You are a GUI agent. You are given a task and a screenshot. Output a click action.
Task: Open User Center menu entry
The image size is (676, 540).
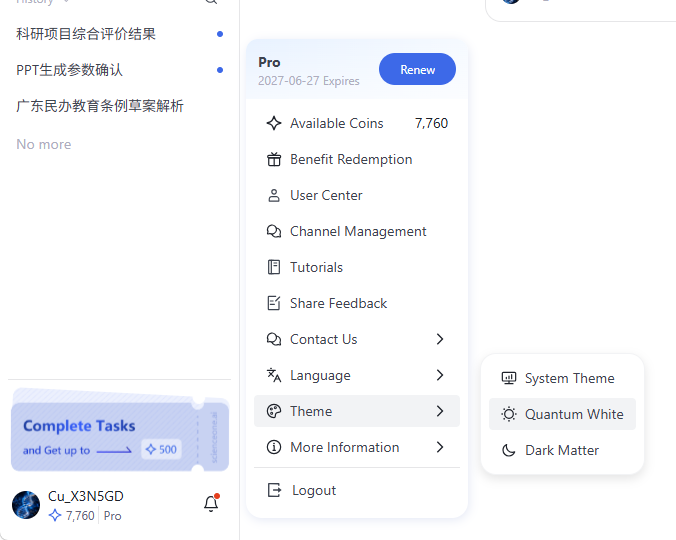pyautogui.click(x=357, y=195)
